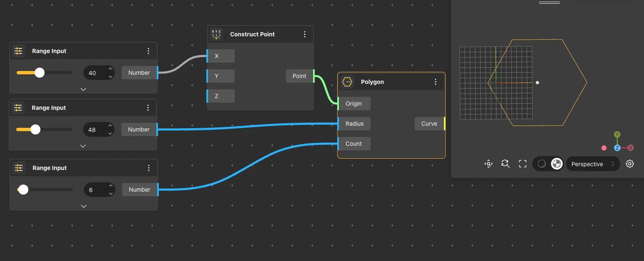Click the slider handle of the Range Input at 48
Image resolution: width=644 pixels, height=261 pixels.
pos(35,129)
